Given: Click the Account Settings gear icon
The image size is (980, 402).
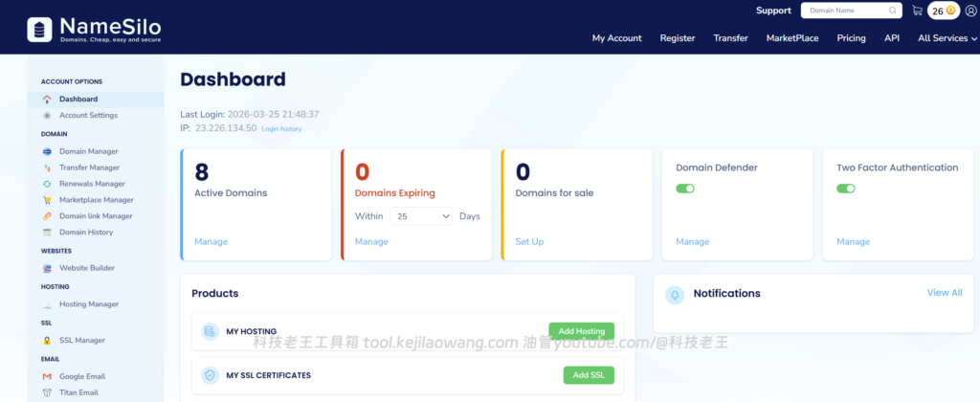Looking at the screenshot, I should 47,116.
